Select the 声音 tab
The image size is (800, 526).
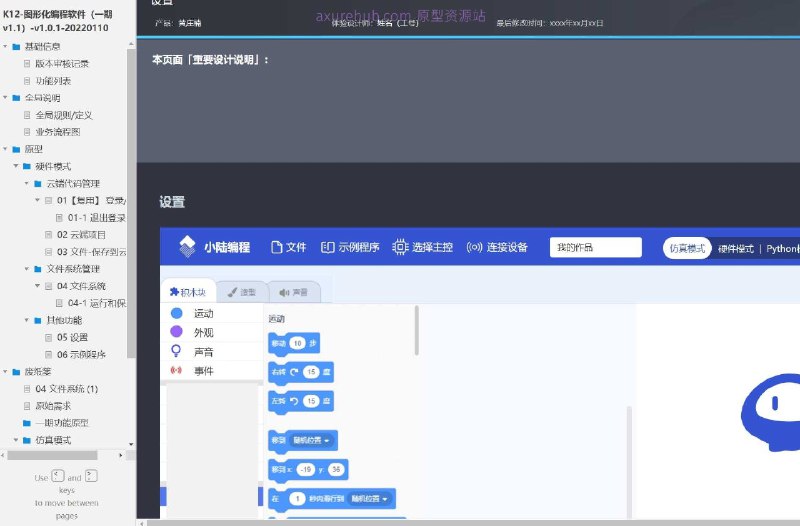(294, 292)
